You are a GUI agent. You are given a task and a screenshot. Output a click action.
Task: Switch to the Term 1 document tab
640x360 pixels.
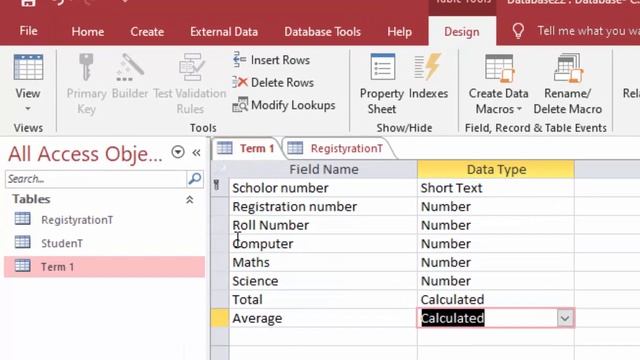coord(246,148)
